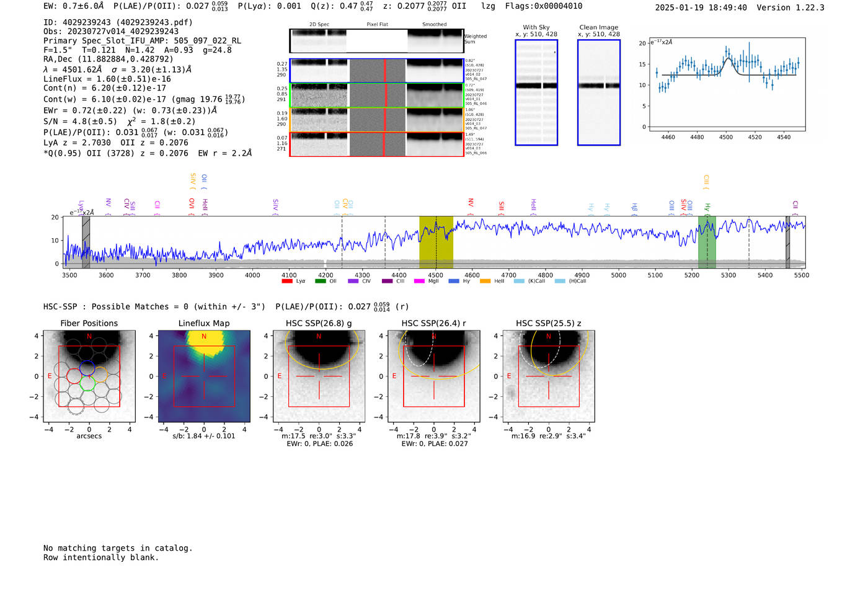Click the dashed vertical line near 5355 Å
Image resolution: width=868 pixels, height=591 pixels.
(749, 242)
